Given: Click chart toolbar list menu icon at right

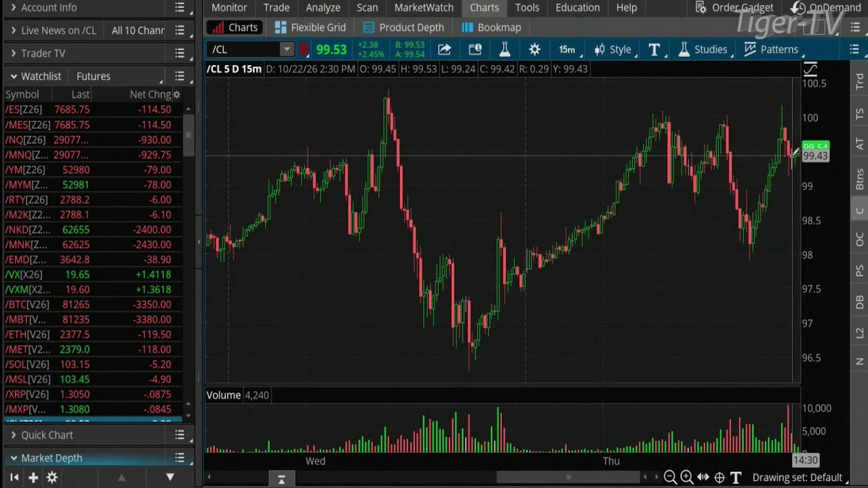Looking at the screenshot, I should (854, 49).
